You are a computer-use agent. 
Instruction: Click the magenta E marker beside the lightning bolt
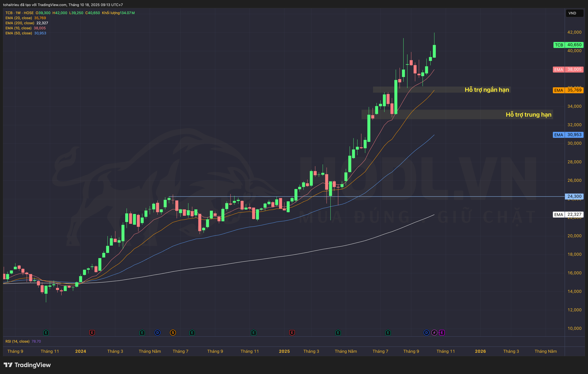(442, 333)
